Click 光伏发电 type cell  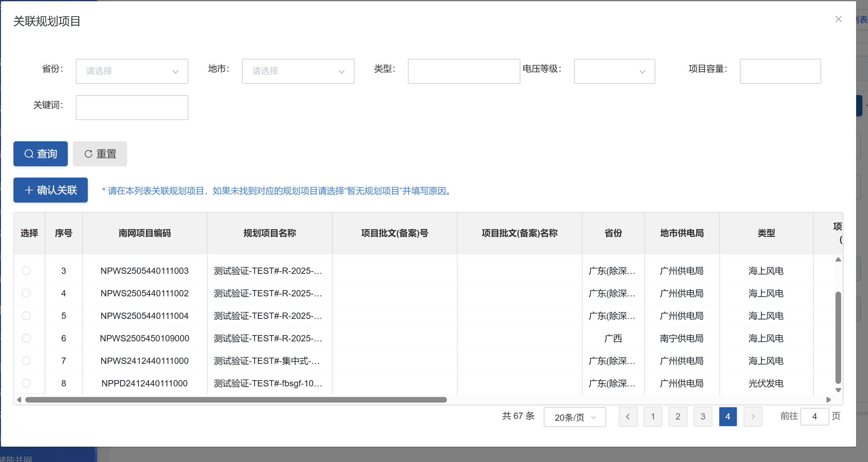click(x=766, y=383)
